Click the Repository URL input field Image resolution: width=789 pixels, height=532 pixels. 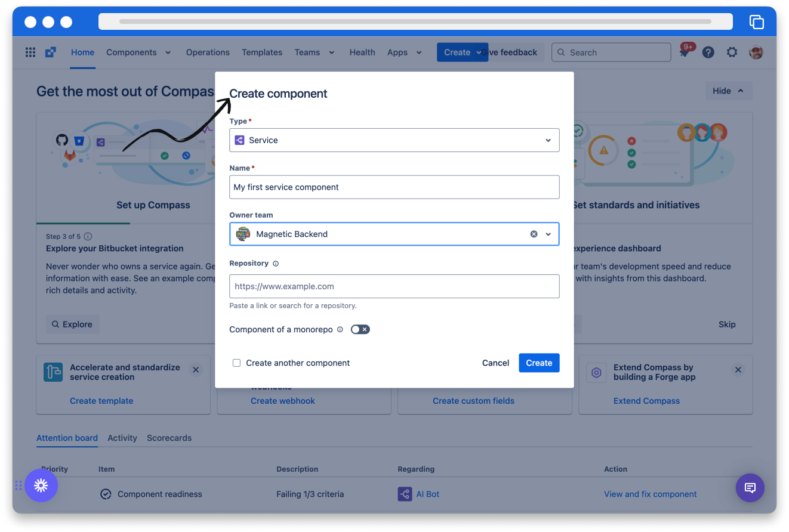pyautogui.click(x=394, y=286)
